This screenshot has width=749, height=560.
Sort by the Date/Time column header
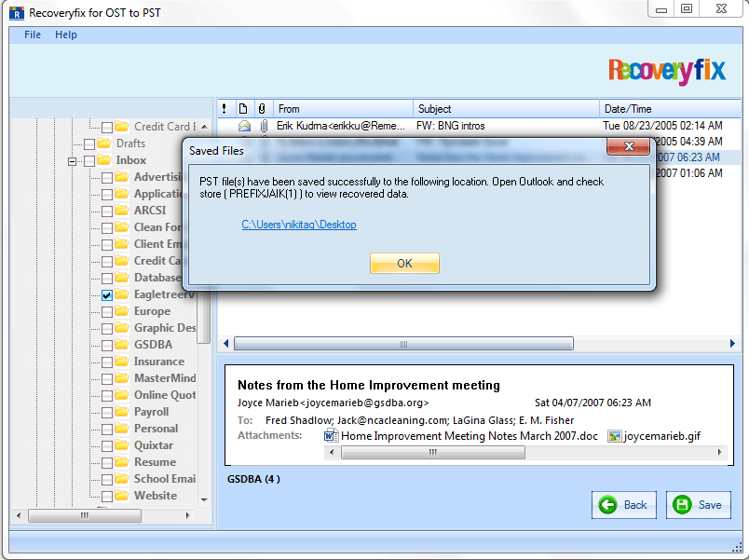[x=670, y=109]
